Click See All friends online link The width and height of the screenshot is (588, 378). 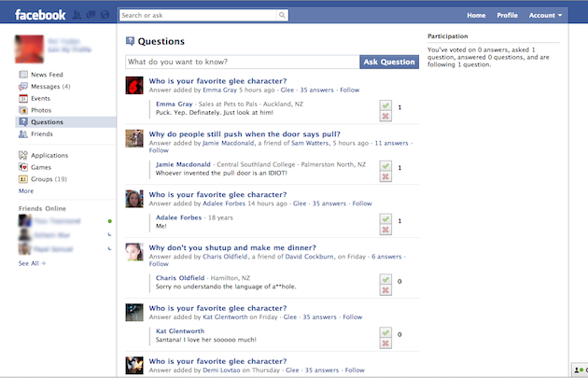32,263
